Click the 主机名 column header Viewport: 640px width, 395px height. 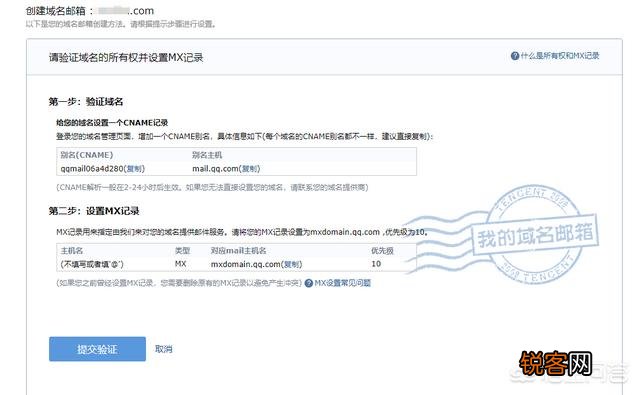tap(71, 251)
